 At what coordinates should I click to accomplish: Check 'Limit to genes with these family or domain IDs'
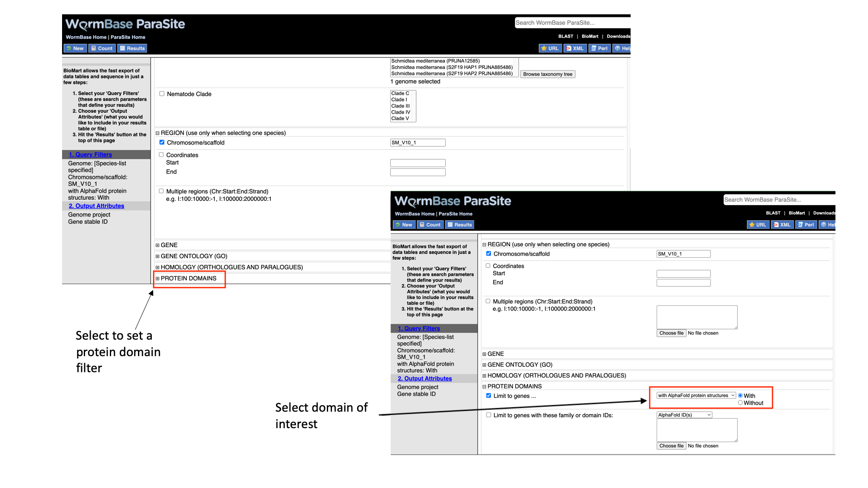click(489, 415)
